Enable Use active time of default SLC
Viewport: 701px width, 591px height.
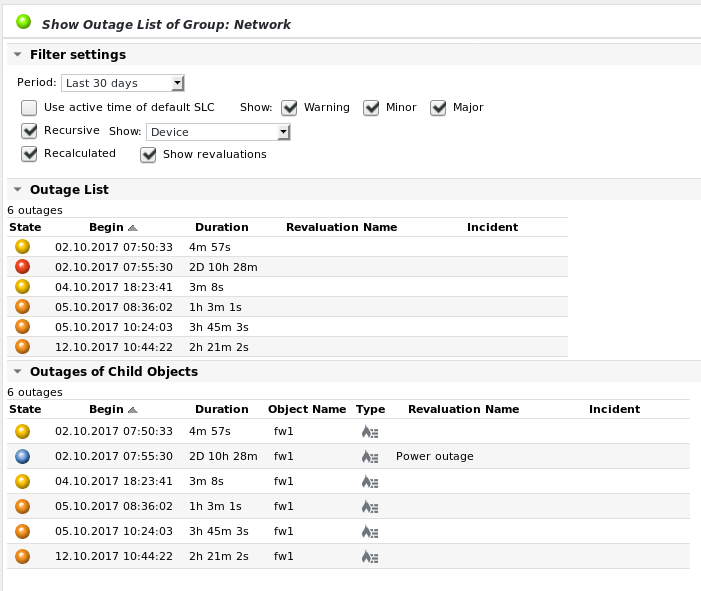29,108
